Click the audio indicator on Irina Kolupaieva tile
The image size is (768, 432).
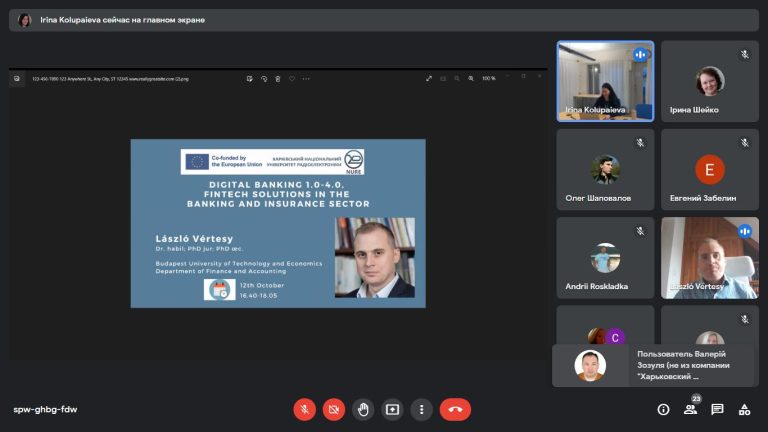pos(640,54)
